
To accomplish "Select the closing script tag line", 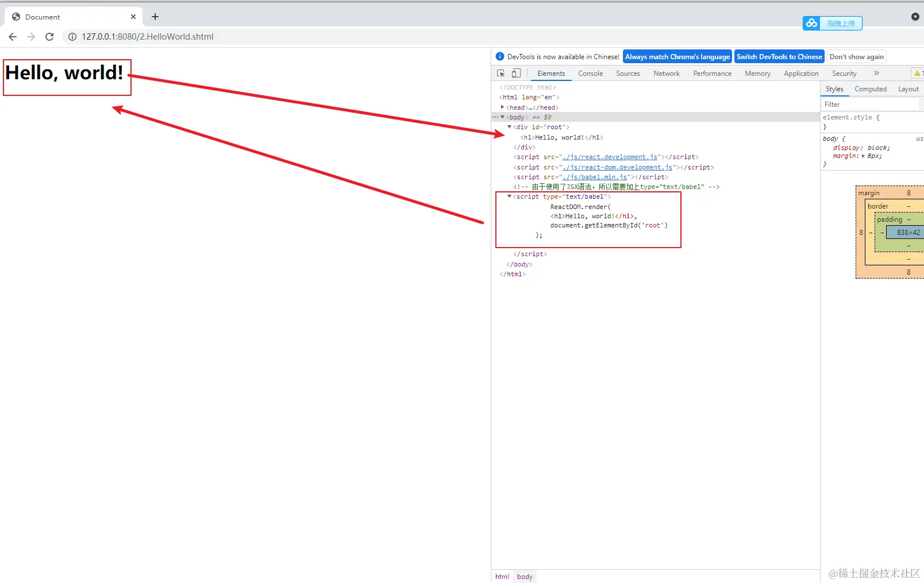I will click(x=530, y=254).
